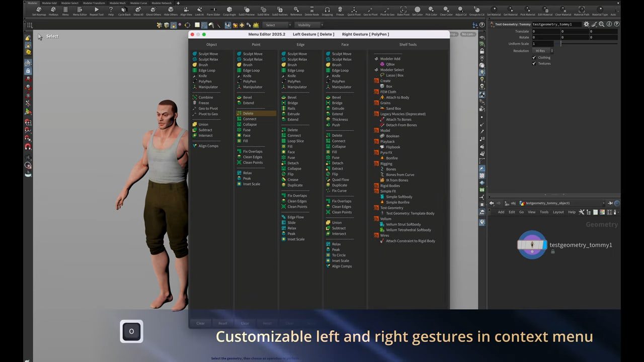Image resolution: width=644 pixels, height=362 pixels.
Task: Uncheck the Clothing checkbox
Action: [x=534, y=57]
